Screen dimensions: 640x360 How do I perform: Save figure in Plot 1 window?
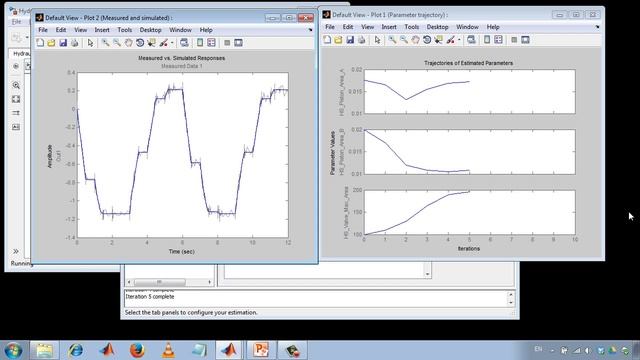coord(350,40)
